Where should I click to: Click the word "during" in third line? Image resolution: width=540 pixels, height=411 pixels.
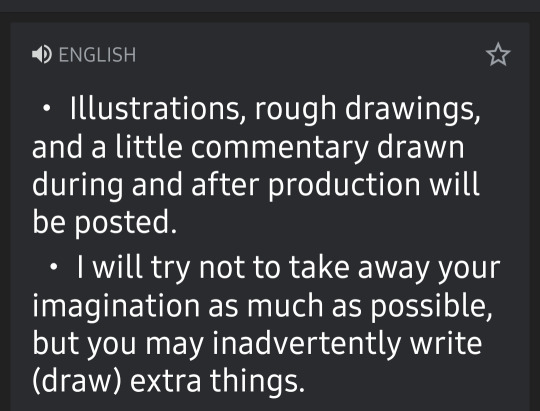77,185
